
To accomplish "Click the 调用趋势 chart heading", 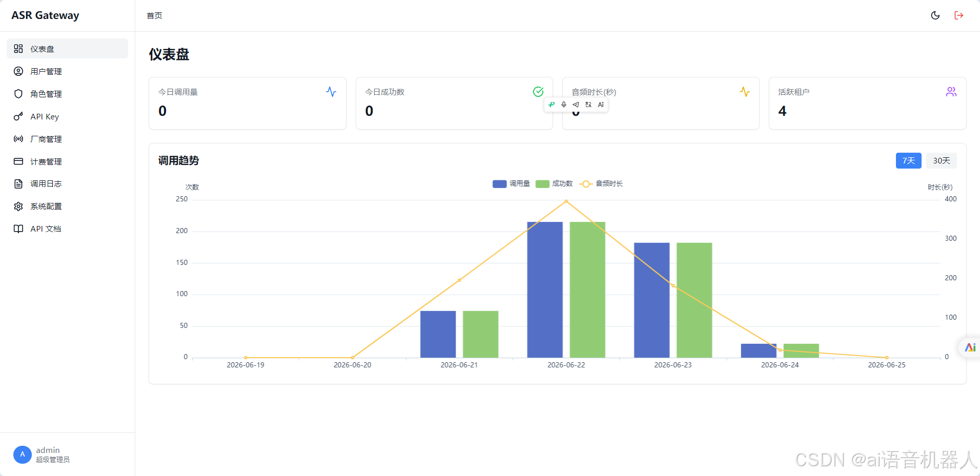I will click(x=178, y=160).
